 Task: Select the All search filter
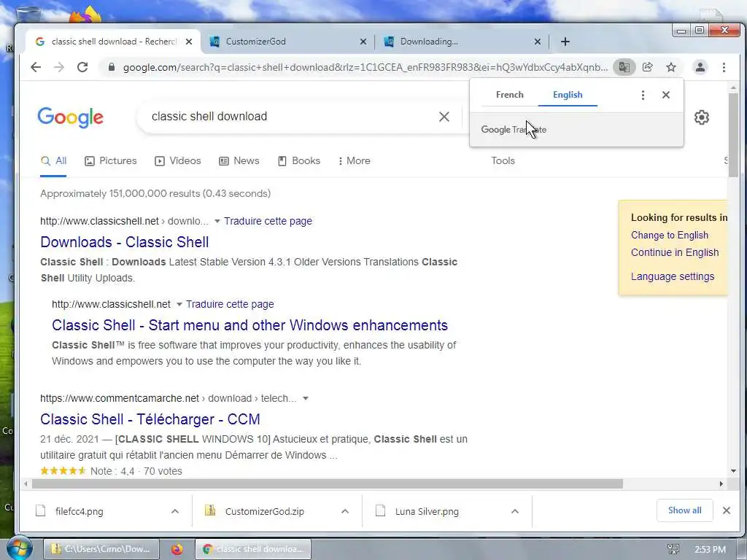coord(53,161)
